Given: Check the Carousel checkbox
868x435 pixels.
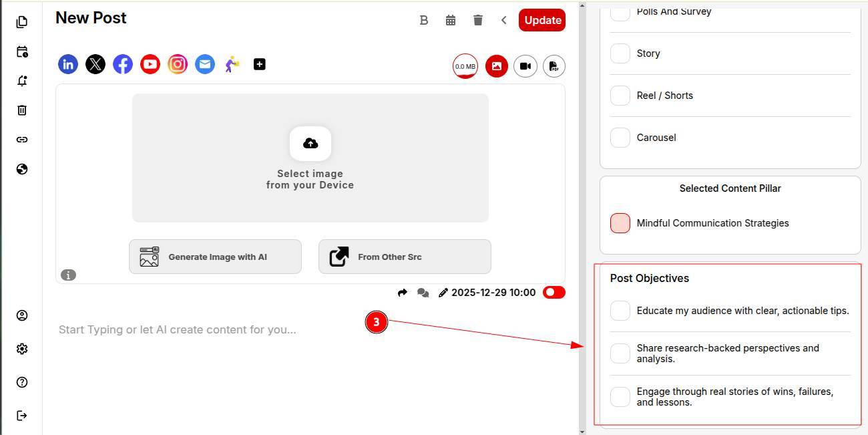Looking at the screenshot, I should click(x=620, y=138).
